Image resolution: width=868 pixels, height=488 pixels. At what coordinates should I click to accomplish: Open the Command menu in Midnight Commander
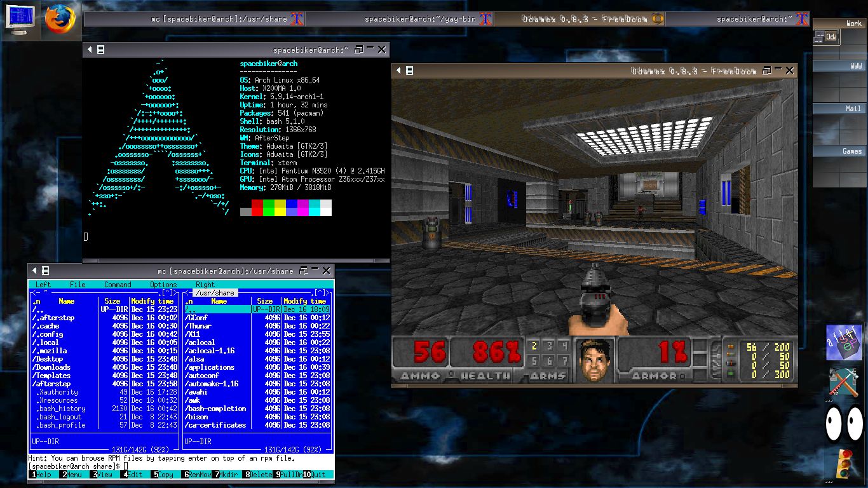[118, 285]
